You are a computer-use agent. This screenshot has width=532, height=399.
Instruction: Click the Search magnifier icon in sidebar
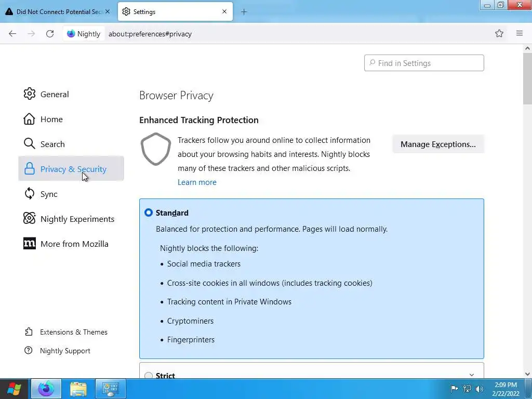30,144
